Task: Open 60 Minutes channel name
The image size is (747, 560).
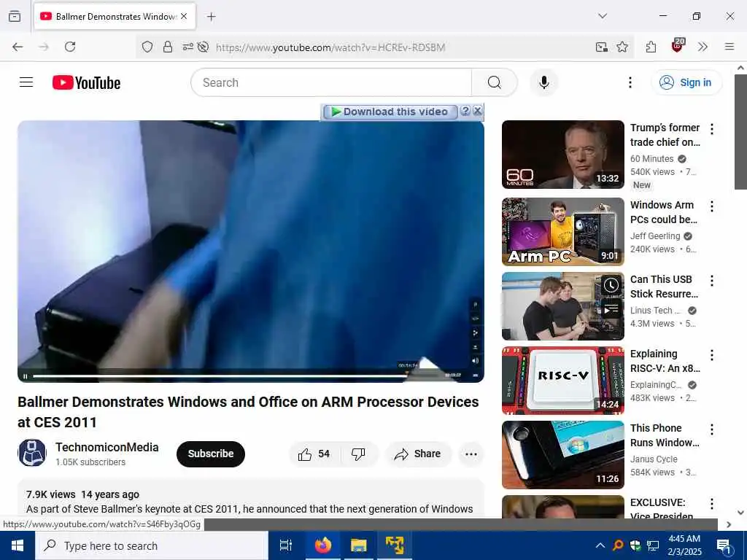Action: pyautogui.click(x=651, y=158)
